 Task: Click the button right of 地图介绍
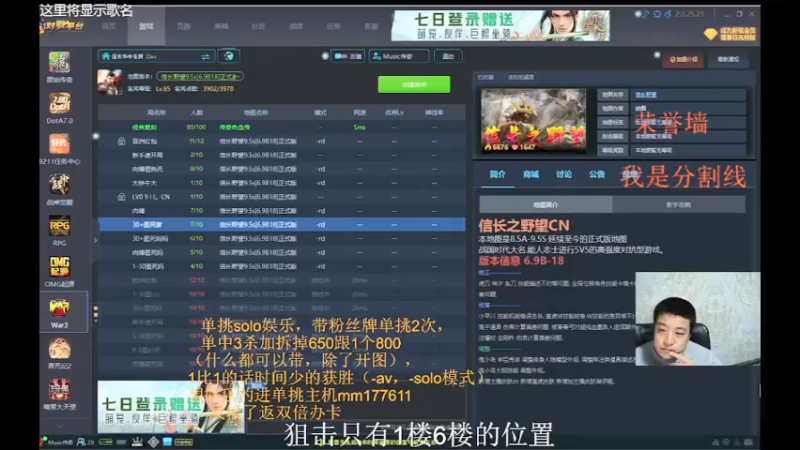728,60
